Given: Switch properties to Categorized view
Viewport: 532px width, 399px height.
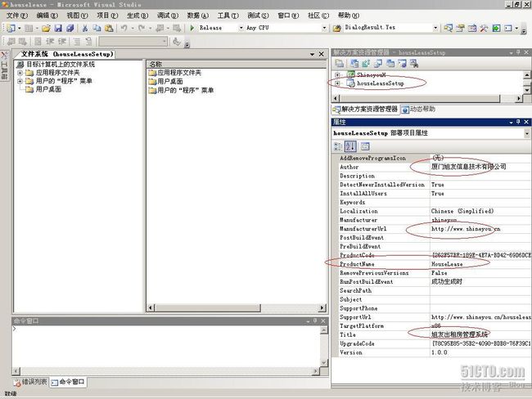Looking at the screenshot, I should tap(338, 146).
